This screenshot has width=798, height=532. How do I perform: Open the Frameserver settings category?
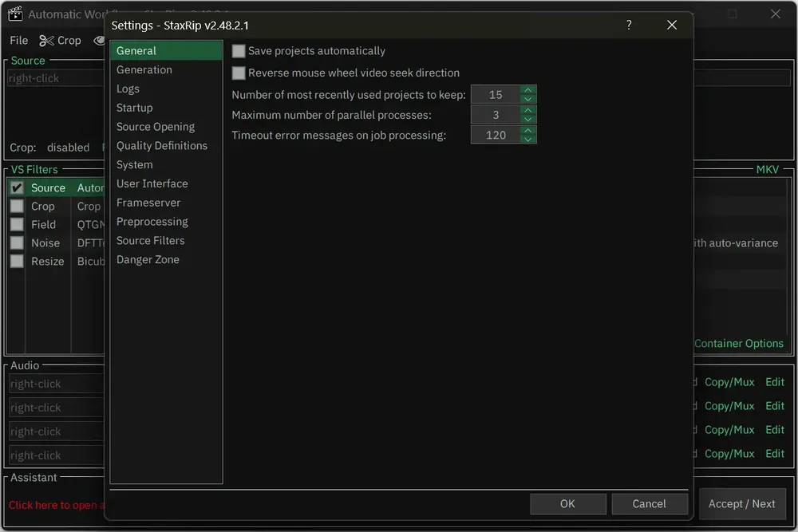[x=167, y=203]
